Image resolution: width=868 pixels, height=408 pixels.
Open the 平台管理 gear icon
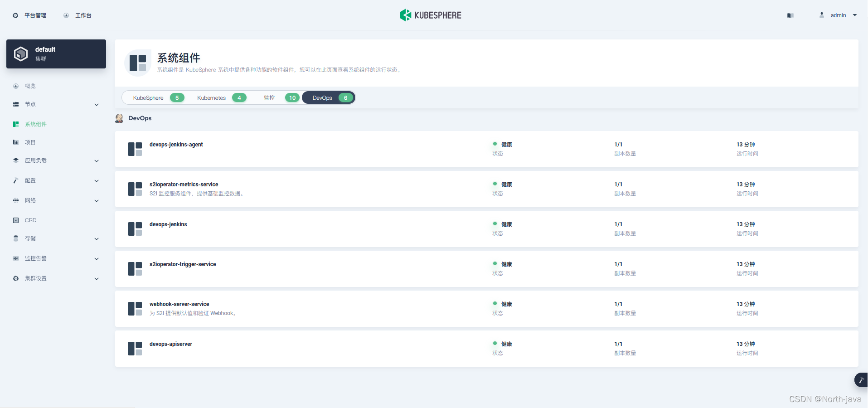15,15
